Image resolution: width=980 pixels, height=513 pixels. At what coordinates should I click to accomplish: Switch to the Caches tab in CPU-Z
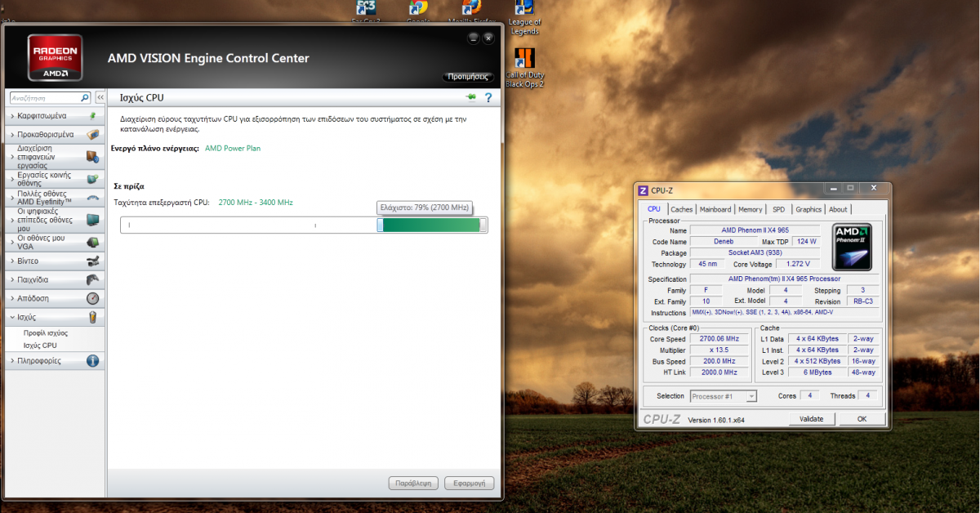(681, 209)
